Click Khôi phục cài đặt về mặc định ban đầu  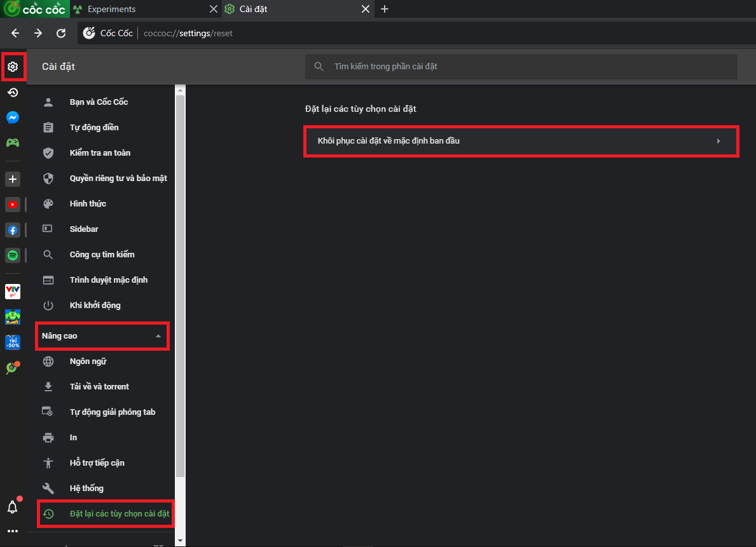(x=521, y=141)
